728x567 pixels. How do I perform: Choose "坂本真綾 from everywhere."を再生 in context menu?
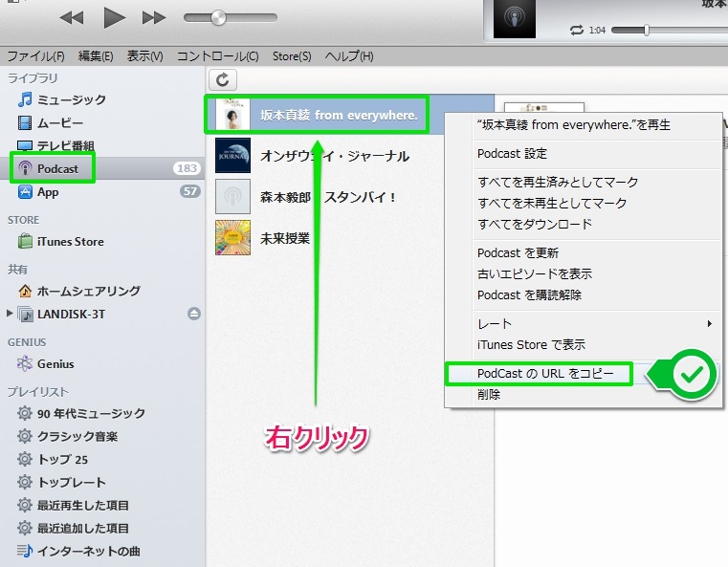(574, 125)
